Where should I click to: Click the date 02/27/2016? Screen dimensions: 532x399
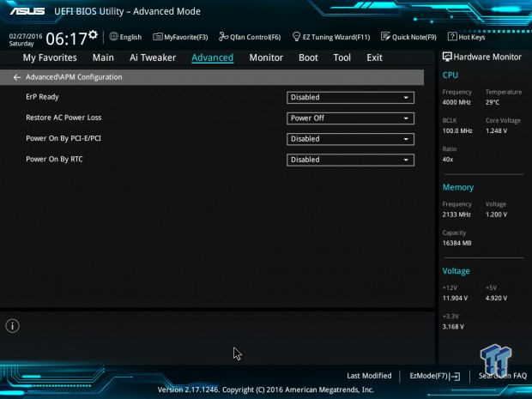click(x=26, y=36)
